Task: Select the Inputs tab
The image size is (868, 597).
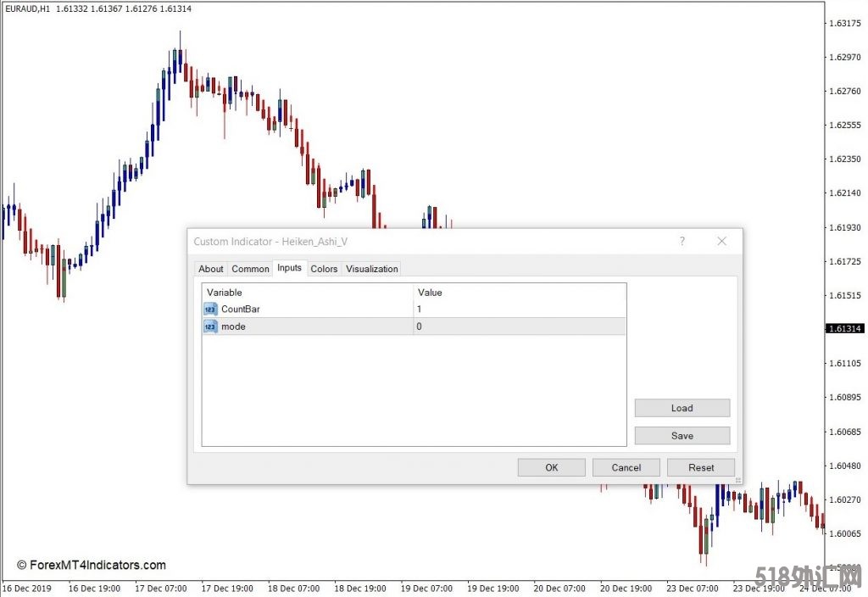Action: click(x=290, y=267)
